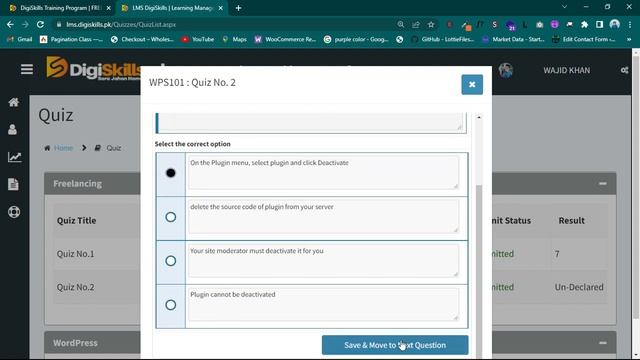Click the 'Un-Declared' result cell

pos(579,287)
